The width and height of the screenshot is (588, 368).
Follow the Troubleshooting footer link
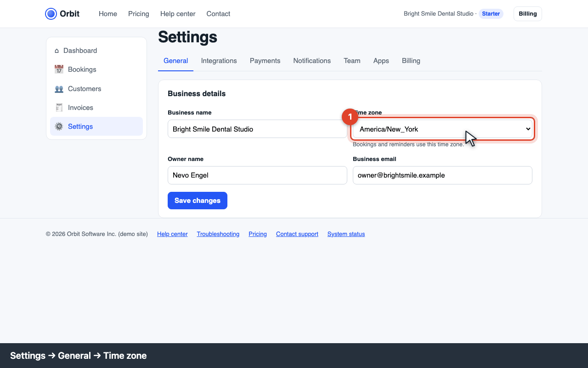pyautogui.click(x=218, y=234)
